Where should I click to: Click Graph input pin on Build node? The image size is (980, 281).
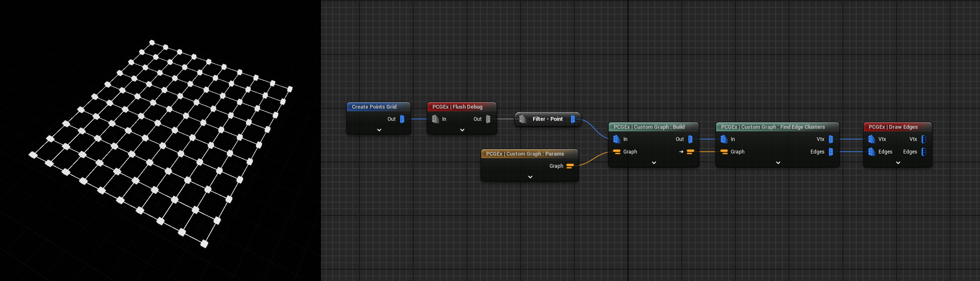tap(617, 152)
